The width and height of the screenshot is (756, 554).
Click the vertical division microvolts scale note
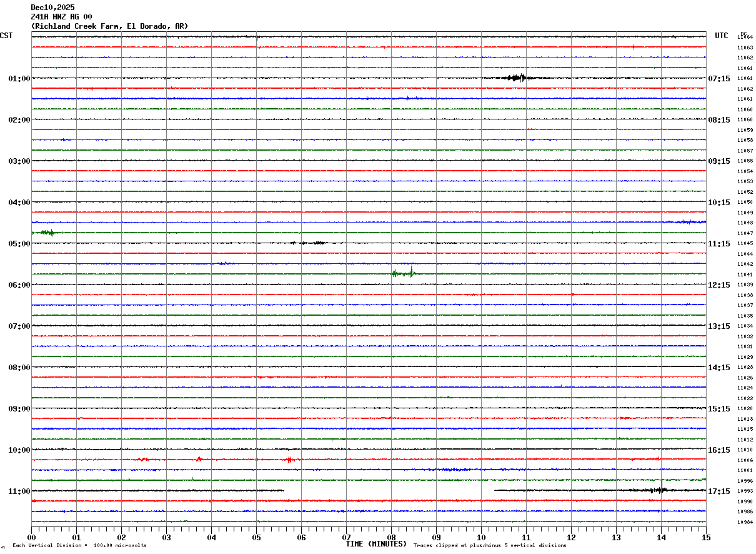point(79,546)
